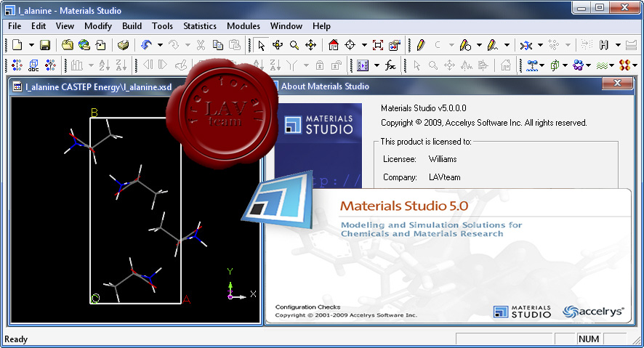644x348 pixels.
Task: Click the Export document icon
Action: [x=100, y=45]
